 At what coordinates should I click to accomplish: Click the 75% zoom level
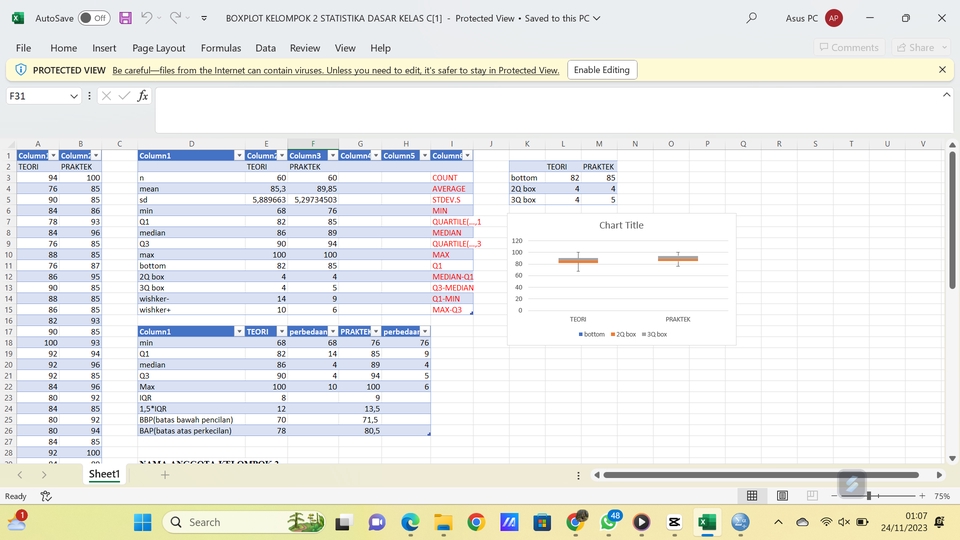coord(942,497)
